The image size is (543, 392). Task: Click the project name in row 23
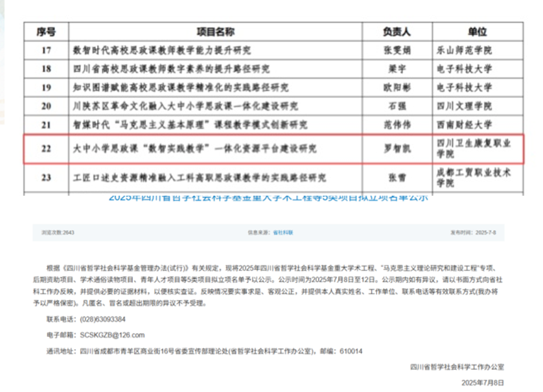tap(200, 177)
